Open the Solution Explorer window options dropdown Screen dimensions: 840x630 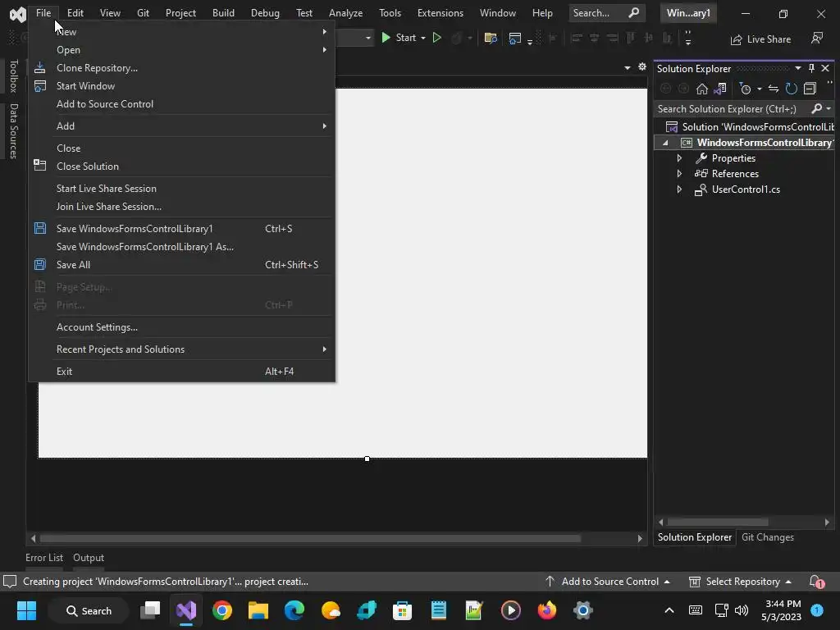[x=797, y=68]
